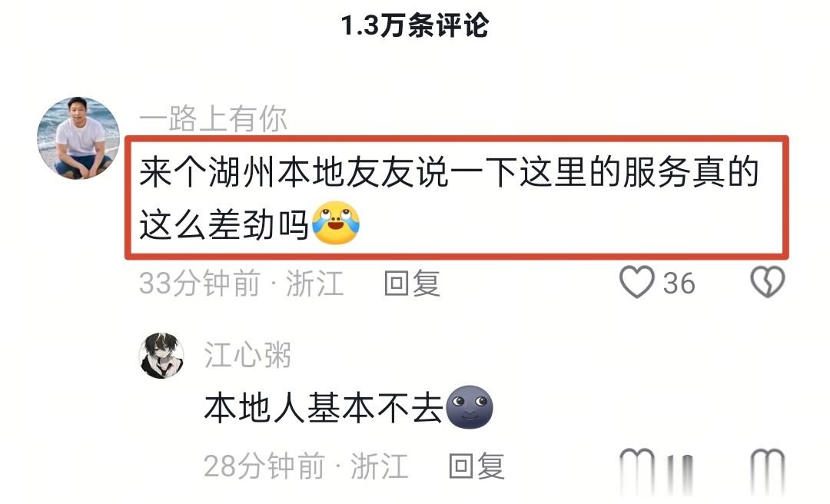
Task: Select reply text 本地人基本不去
Action: coord(323,408)
